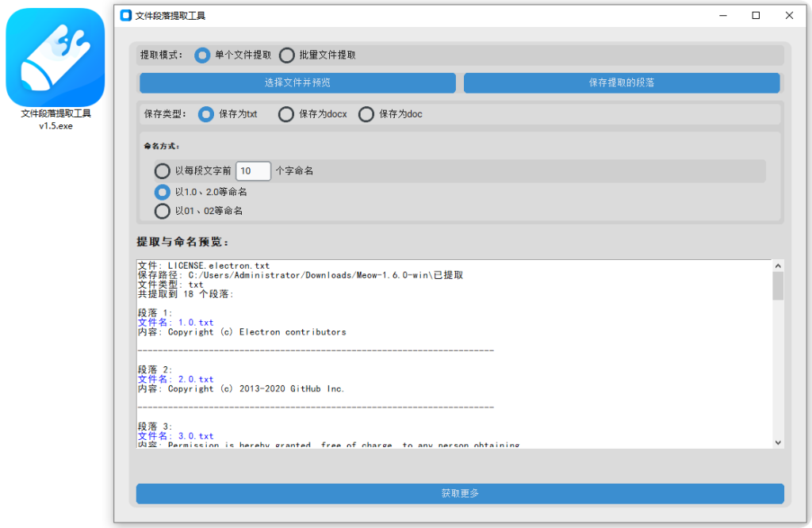Click the cat-paw icon on the desktop shortcut
The height and width of the screenshot is (528, 812).
pos(54,55)
